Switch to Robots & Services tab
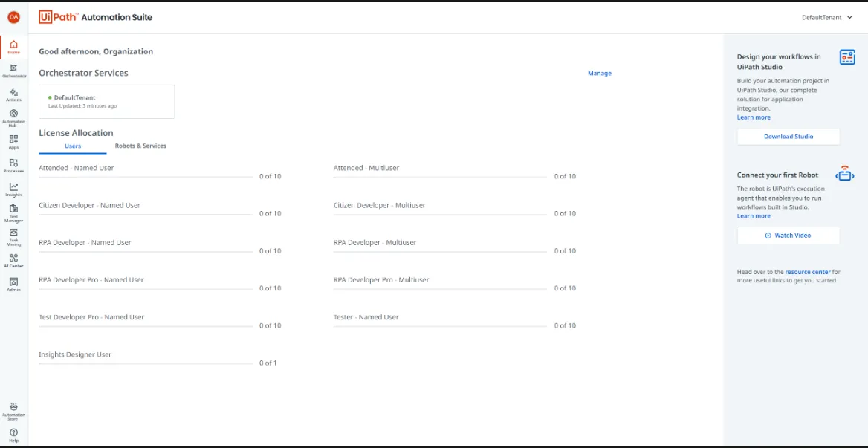Image resolution: width=868 pixels, height=448 pixels. 140,146
